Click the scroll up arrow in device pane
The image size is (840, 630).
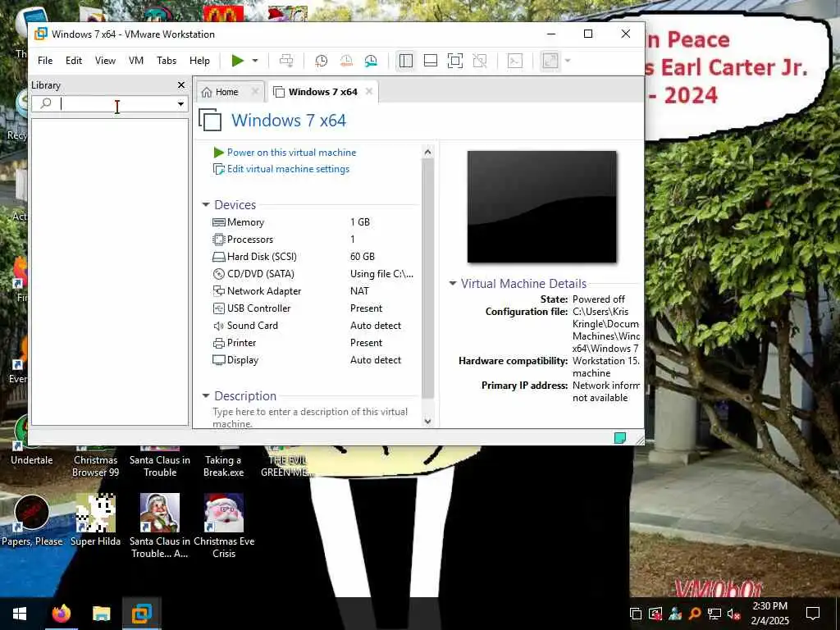[x=427, y=152]
